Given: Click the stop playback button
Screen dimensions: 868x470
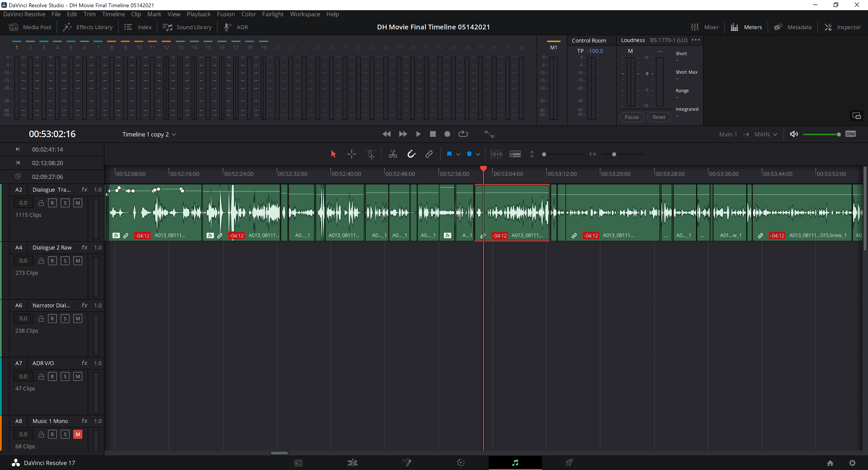Looking at the screenshot, I should click(x=433, y=134).
